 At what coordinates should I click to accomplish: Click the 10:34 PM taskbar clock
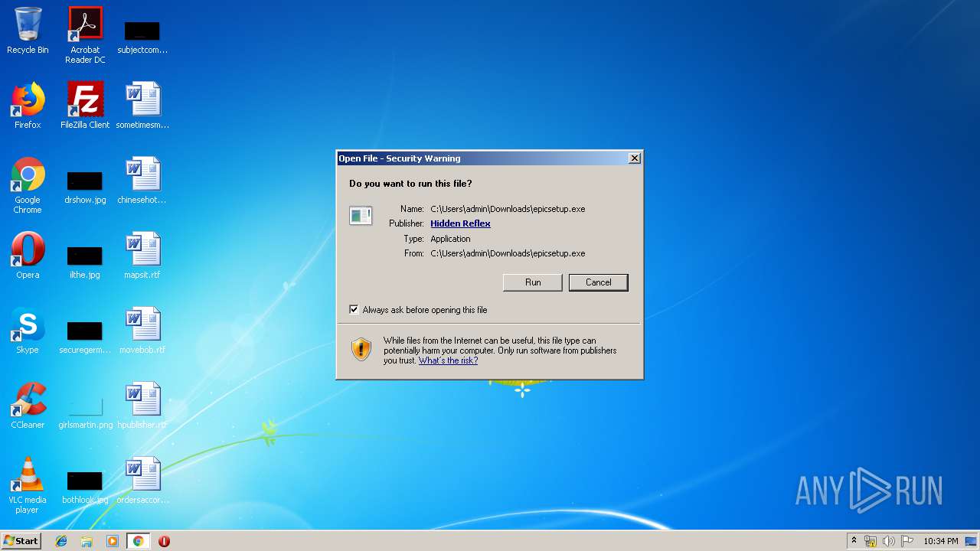(940, 541)
